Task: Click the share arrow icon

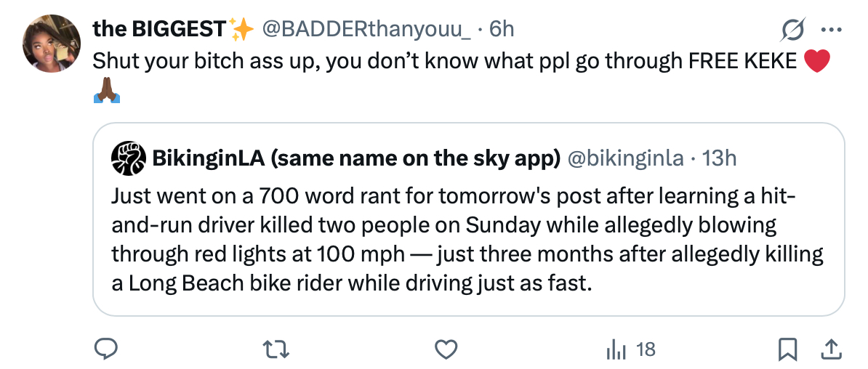Action: click(x=828, y=350)
